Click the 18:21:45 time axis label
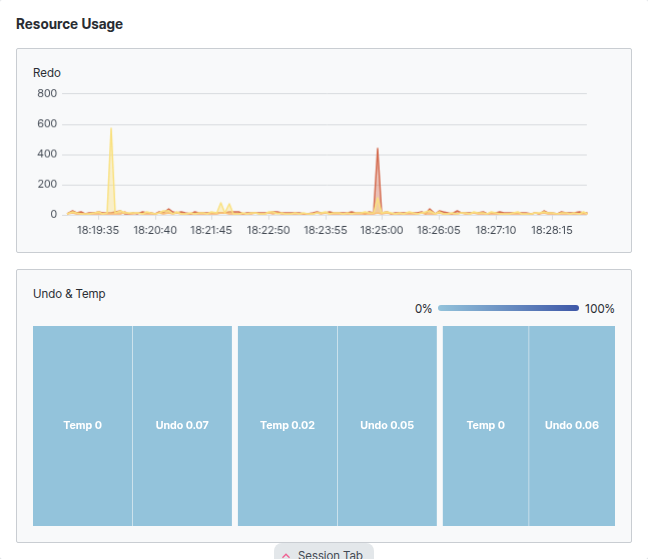Viewport: 648px width, 559px height. 211,230
